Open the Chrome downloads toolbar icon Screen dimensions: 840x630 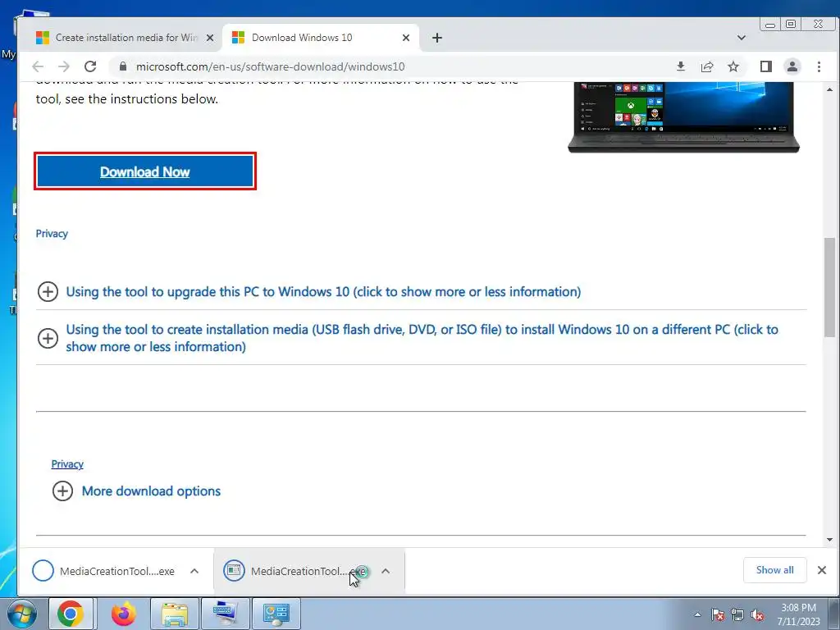point(680,66)
